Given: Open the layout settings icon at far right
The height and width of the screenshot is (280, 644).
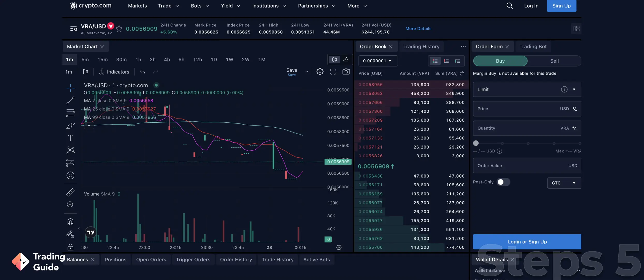Looking at the screenshot, I should (576, 28).
